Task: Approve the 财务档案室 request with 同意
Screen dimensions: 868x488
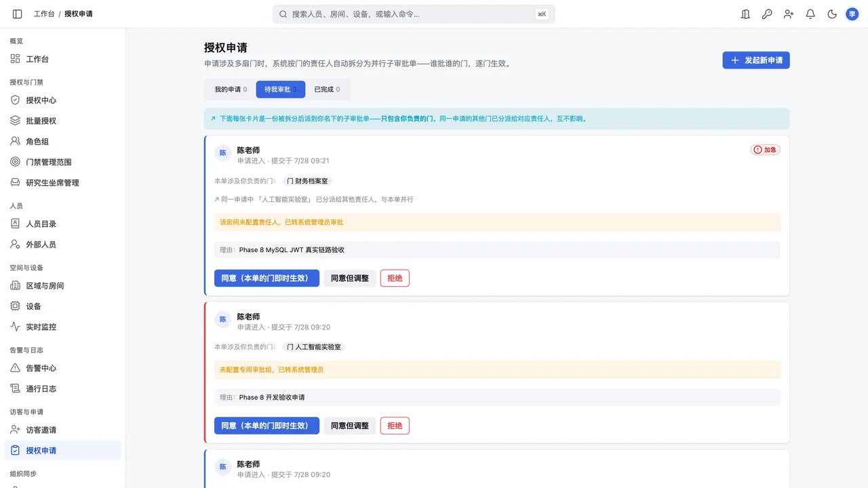Action: tap(267, 278)
